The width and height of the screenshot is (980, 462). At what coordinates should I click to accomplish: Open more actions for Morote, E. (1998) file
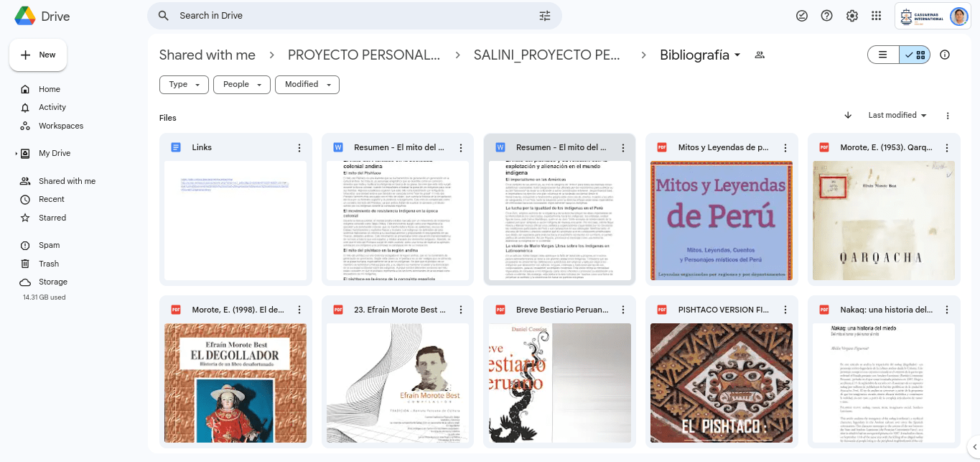coord(299,310)
